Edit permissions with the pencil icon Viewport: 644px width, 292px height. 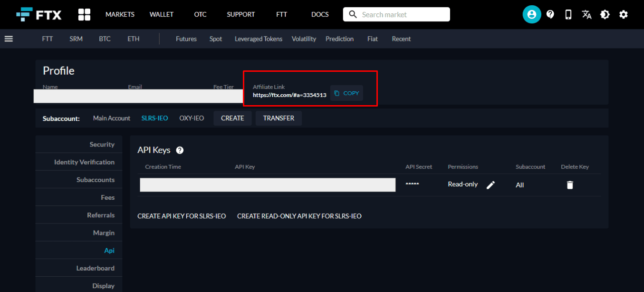(491, 185)
